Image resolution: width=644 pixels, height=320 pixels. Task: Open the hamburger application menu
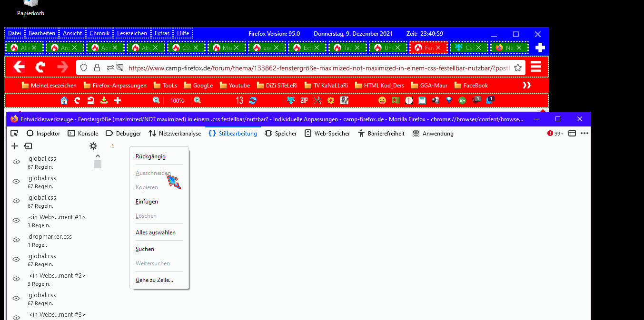click(536, 67)
